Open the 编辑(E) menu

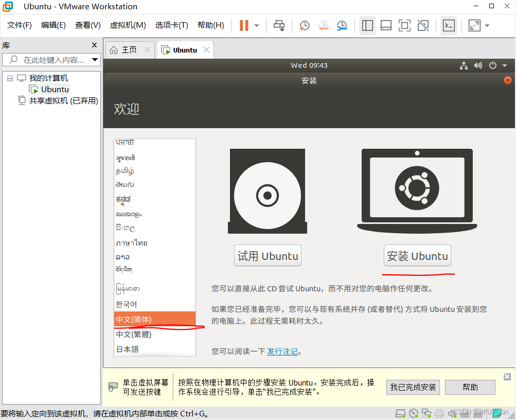click(x=54, y=25)
